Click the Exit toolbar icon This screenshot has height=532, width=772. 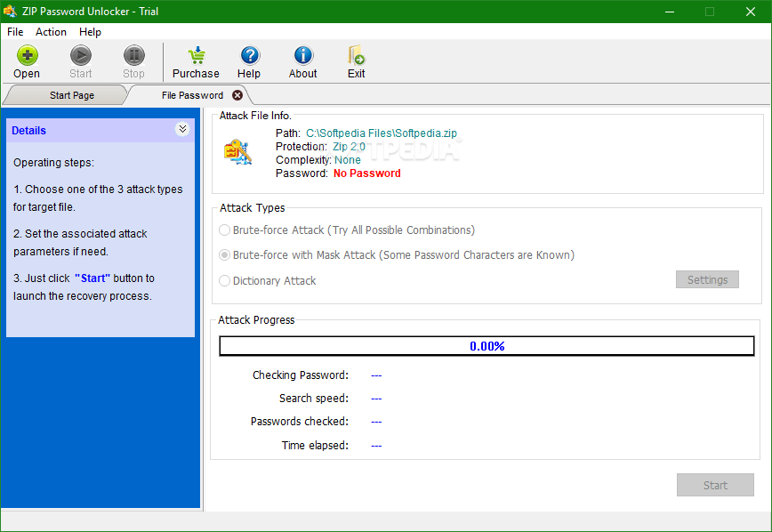tap(356, 53)
